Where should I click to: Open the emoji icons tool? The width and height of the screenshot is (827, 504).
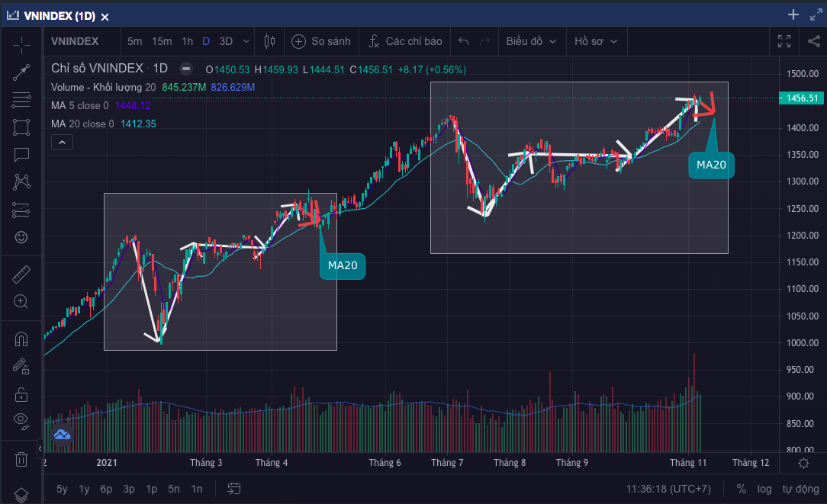click(x=21, y=237)
